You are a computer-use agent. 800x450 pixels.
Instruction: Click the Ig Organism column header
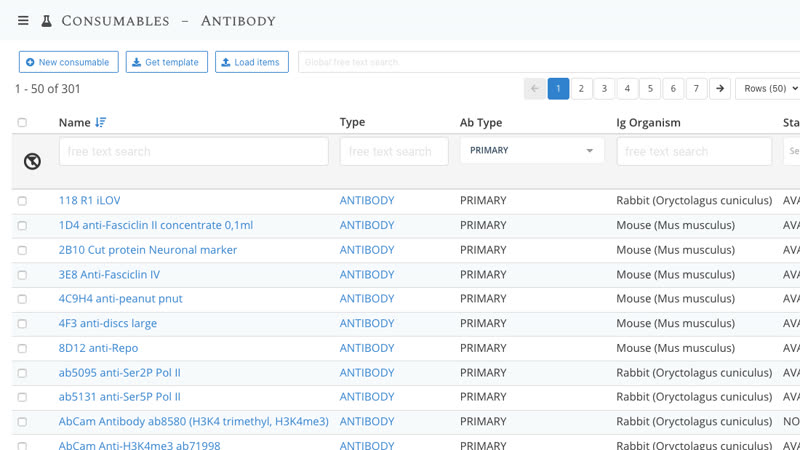(648, 122)
